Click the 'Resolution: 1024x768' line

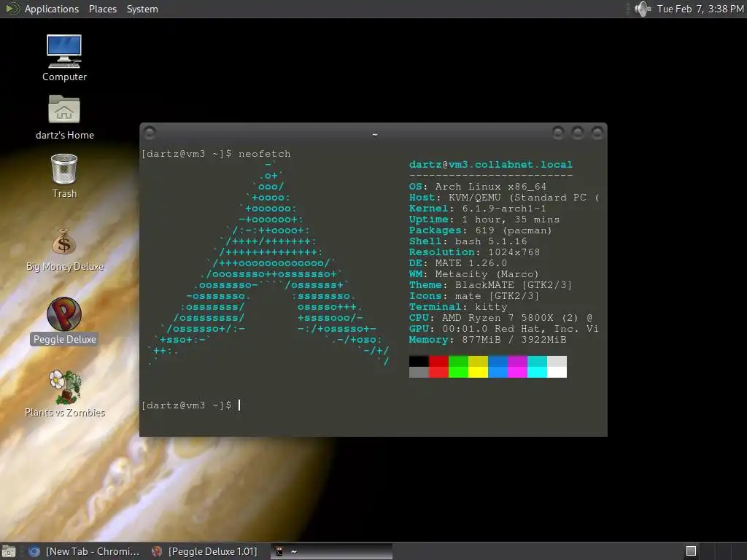[x=474, y=252]
